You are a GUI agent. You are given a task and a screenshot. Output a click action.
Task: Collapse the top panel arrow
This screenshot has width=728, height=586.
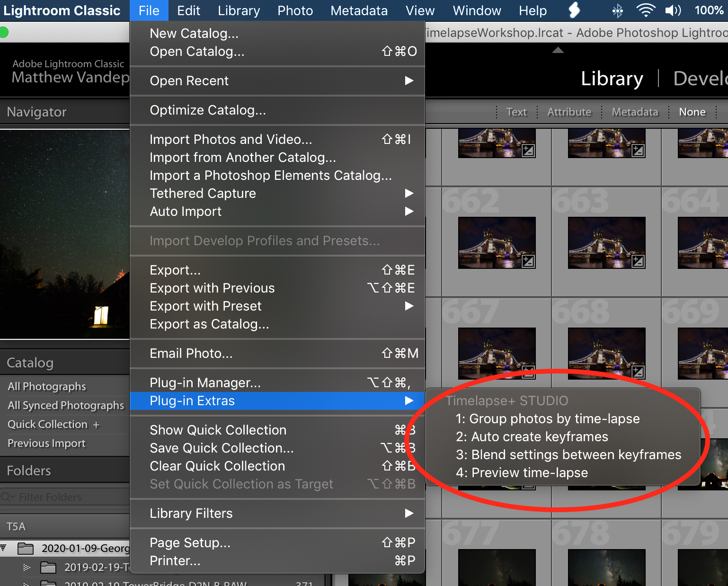558,50
